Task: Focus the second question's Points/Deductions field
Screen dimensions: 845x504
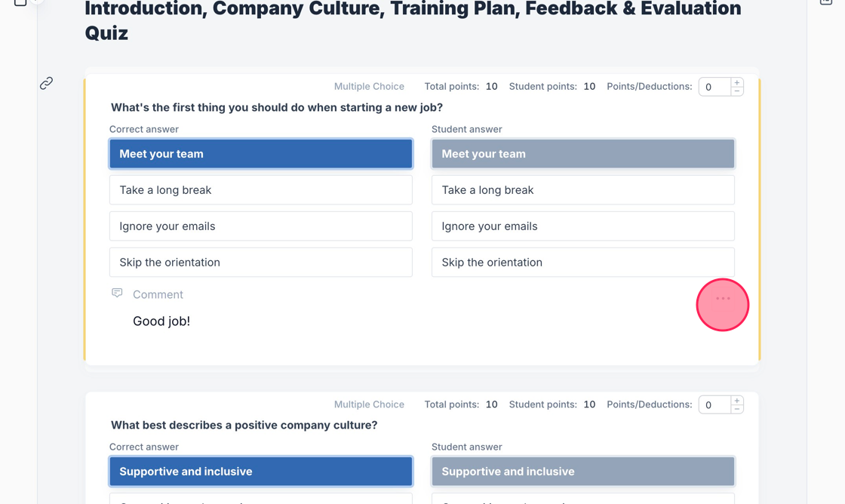Action: [714, 405]
